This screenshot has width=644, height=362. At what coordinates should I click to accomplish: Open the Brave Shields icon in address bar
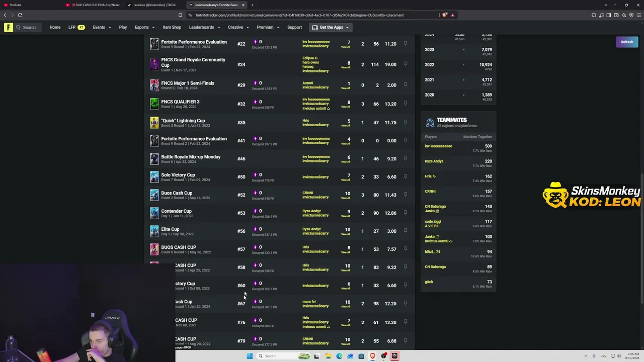444,15
